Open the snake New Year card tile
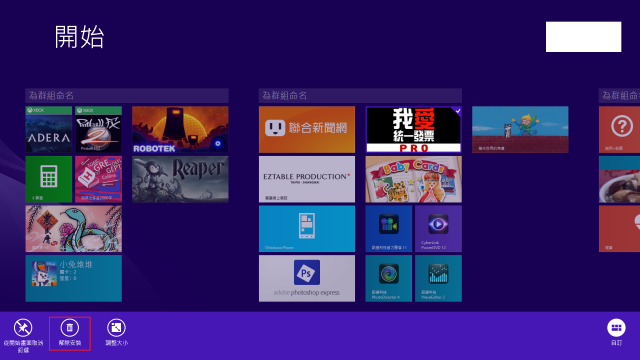The width and height of the screenshot is (640, 360). click(x=73, y=229)
